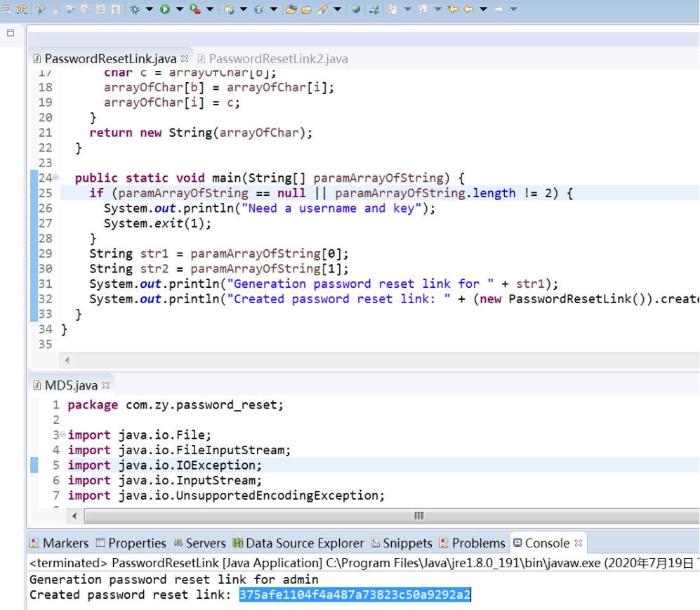Screen dimensions: 700x610
Task: Open the Search flashlight dropdown arrow
Action: click(x=338, y=9)
